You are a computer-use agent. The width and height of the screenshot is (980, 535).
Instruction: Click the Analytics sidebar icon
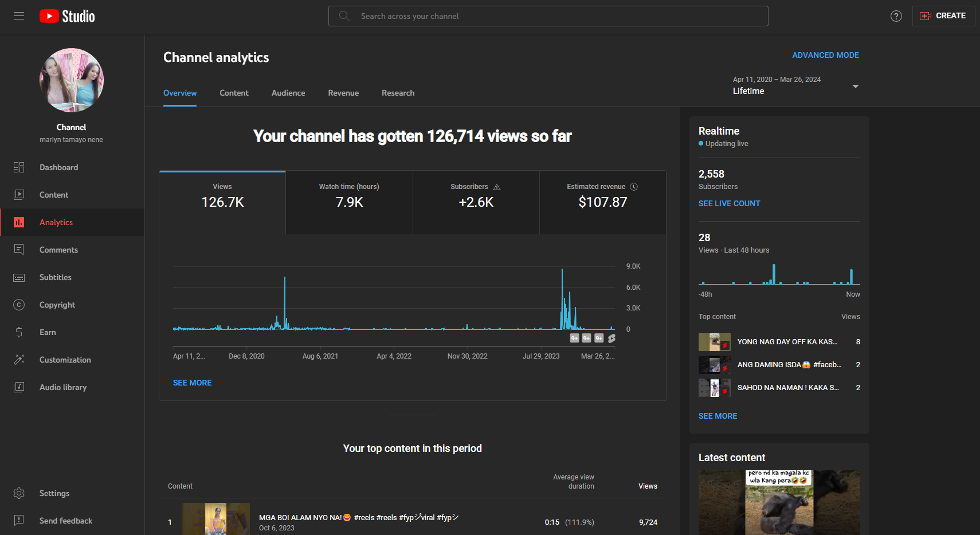[x=19, y=222]
